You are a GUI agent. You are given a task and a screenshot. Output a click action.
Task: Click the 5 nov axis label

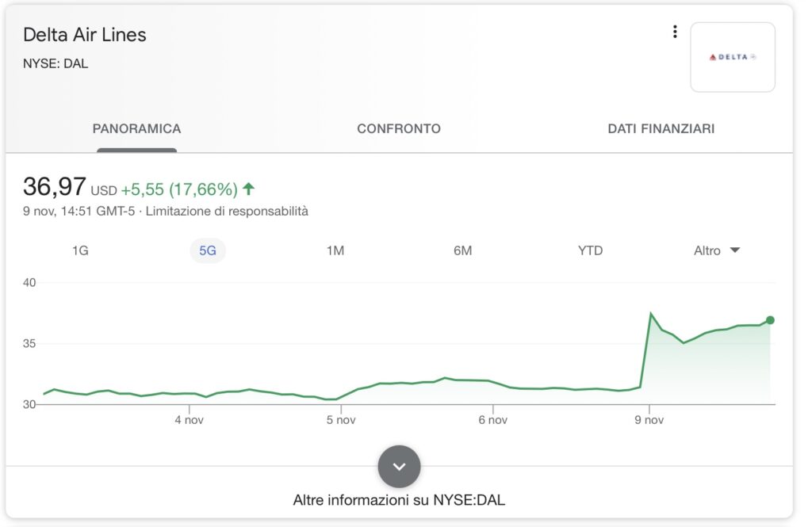tap(341, 420)
